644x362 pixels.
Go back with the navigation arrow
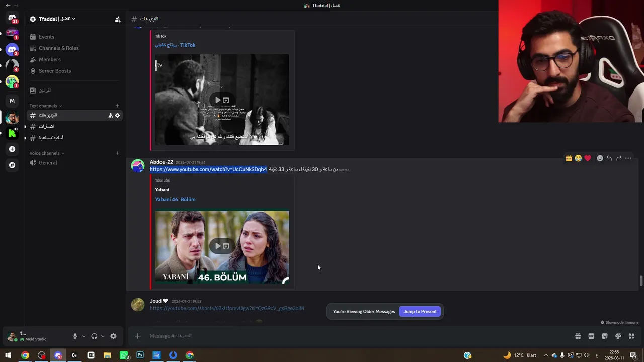click(8, 6)
